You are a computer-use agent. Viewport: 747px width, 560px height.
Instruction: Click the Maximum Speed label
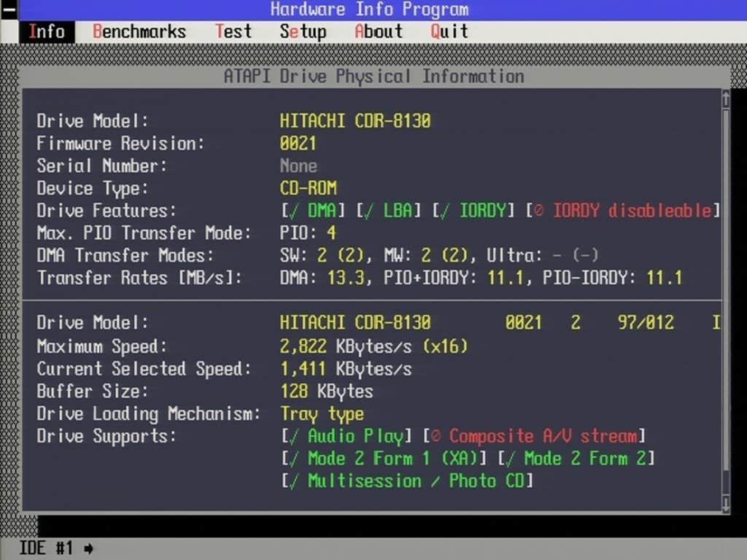click(102, 346)
